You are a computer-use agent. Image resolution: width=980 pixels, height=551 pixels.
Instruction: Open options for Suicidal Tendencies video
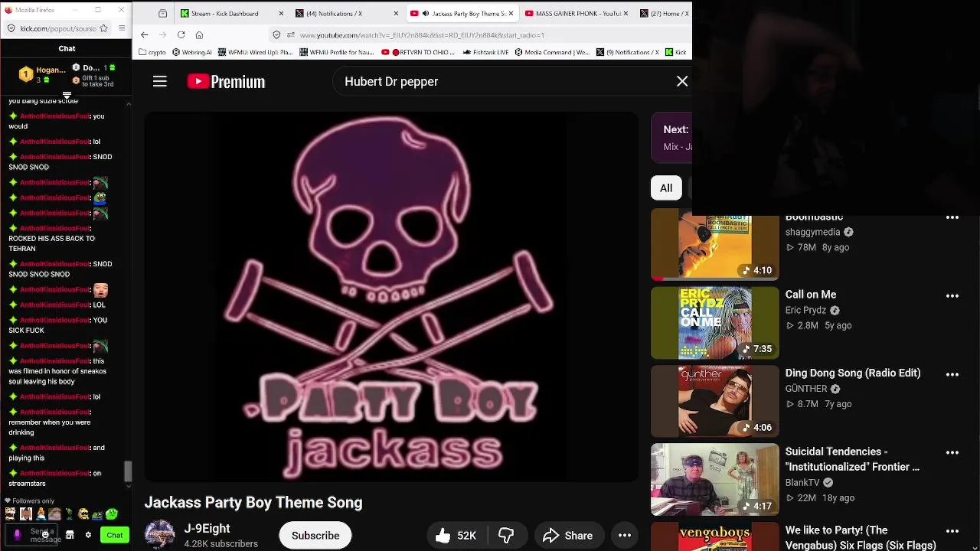point(952,452)
